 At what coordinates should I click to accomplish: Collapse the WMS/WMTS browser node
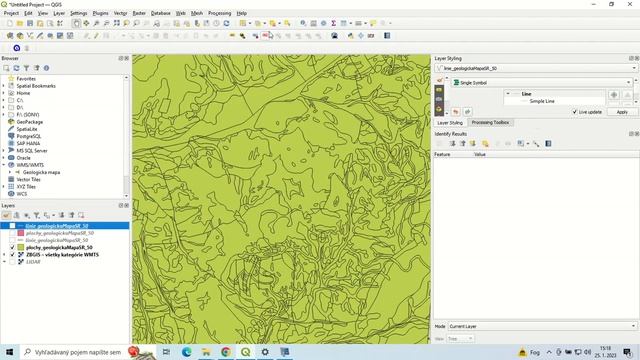pos(4,165)
